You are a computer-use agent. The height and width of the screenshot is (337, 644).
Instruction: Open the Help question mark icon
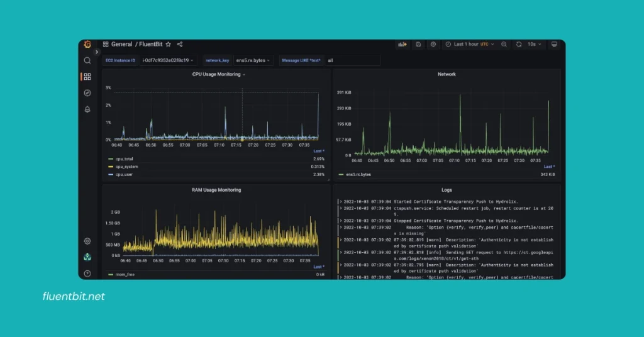pos(87,273)
